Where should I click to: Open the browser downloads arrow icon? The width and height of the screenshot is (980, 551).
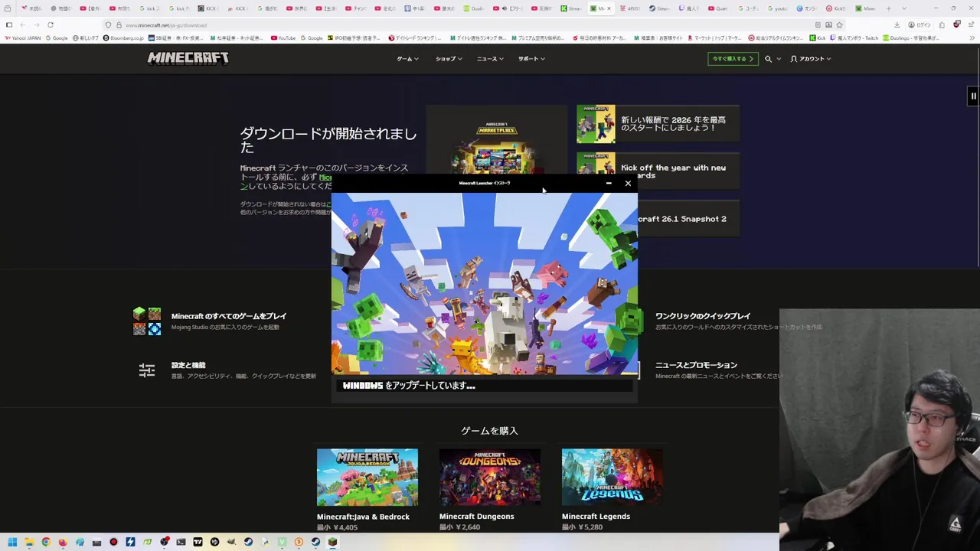[x=897, y=25]
